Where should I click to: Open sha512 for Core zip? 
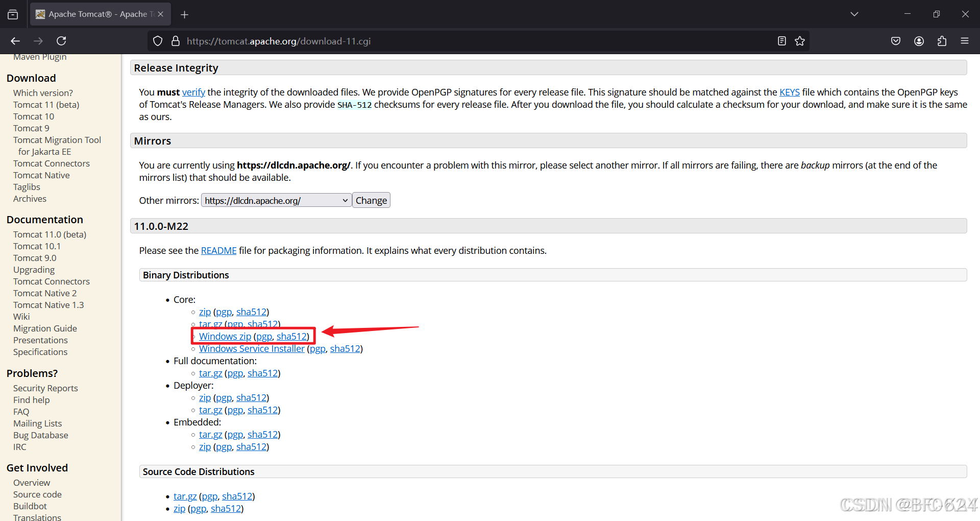click(x=252, y=312)
